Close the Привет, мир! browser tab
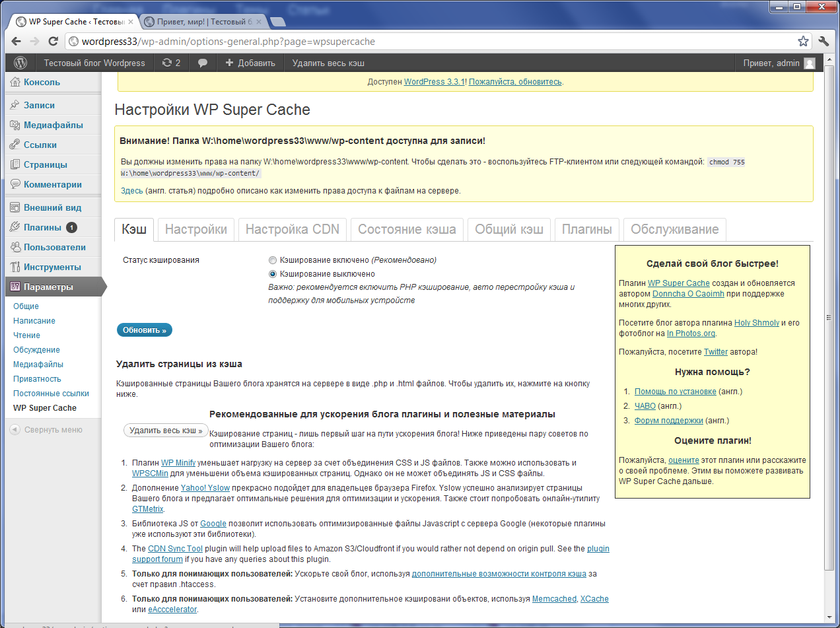The width and height of the screenshot is (840, 628). tap(258, 22)
